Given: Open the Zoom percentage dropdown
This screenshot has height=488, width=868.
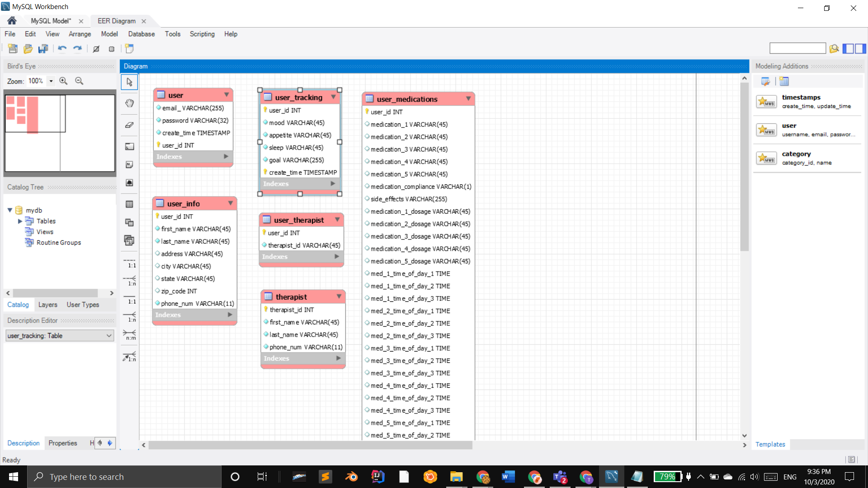Looking at the screenshot, I should click(x=51, y=81).
